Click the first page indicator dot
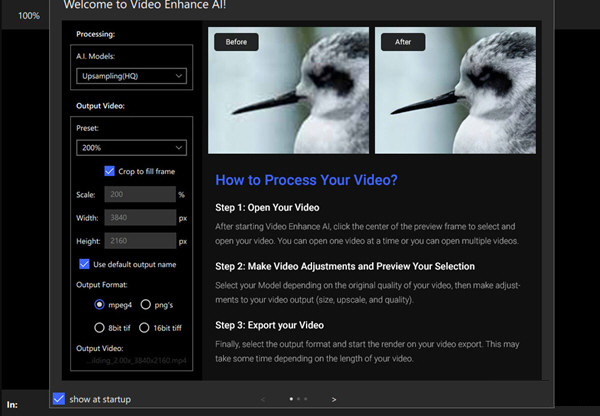This screenshot has width=600, height=416. pyautogui.click(x=291, y=399)
